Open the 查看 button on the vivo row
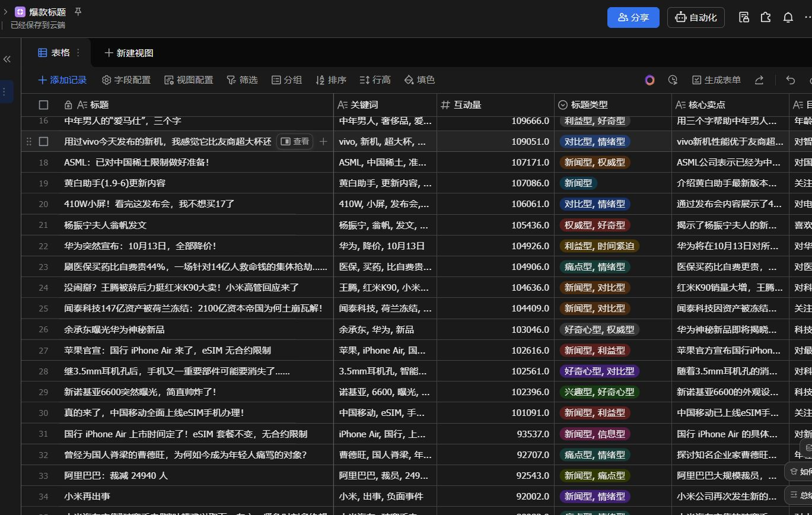 [x=295, y=141]
